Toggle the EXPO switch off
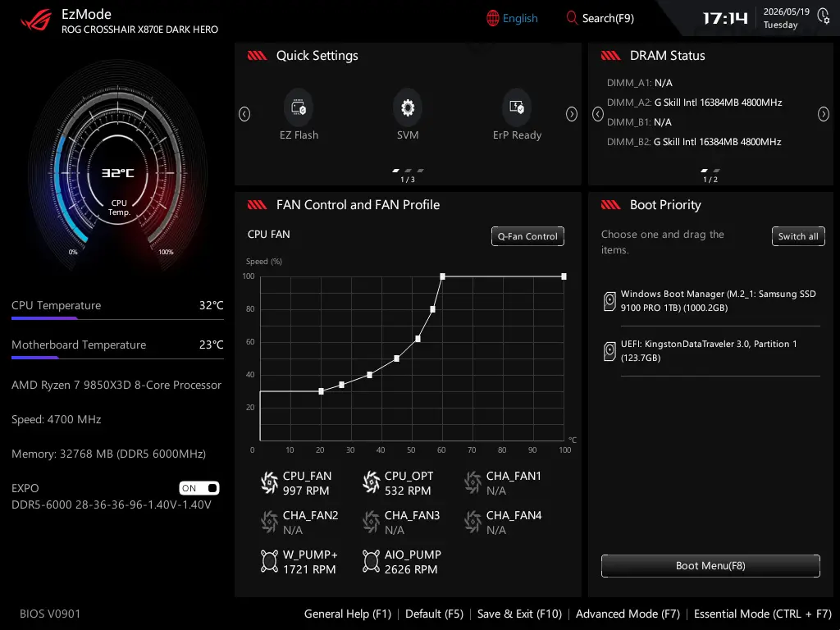The width and height of the screenshot is (840, 630). click(x=199, y=488)
